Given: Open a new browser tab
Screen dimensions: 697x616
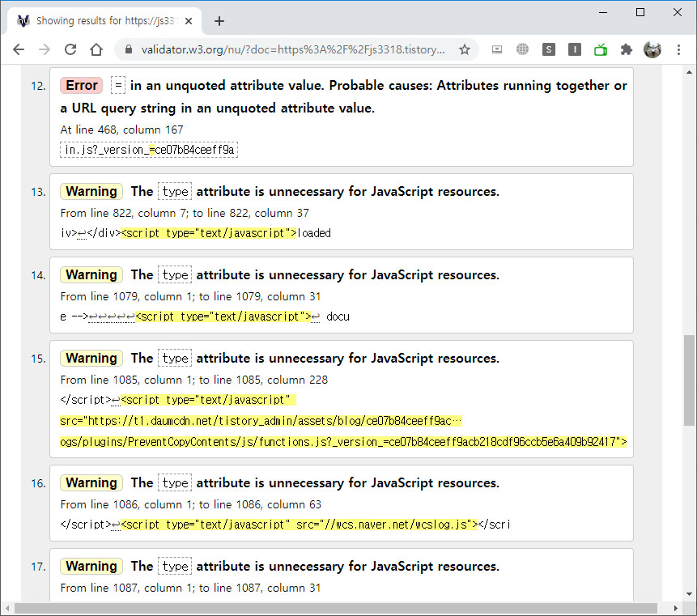Looking at the screenshot, I should (219, 21).
